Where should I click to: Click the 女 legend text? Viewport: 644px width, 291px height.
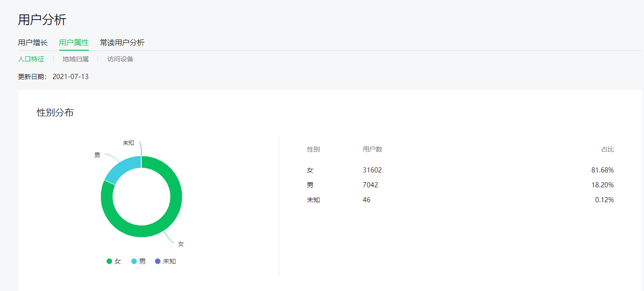118,261
